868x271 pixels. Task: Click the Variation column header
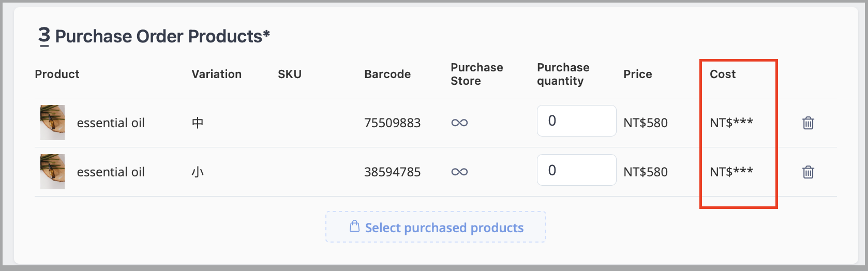point(216,74)
